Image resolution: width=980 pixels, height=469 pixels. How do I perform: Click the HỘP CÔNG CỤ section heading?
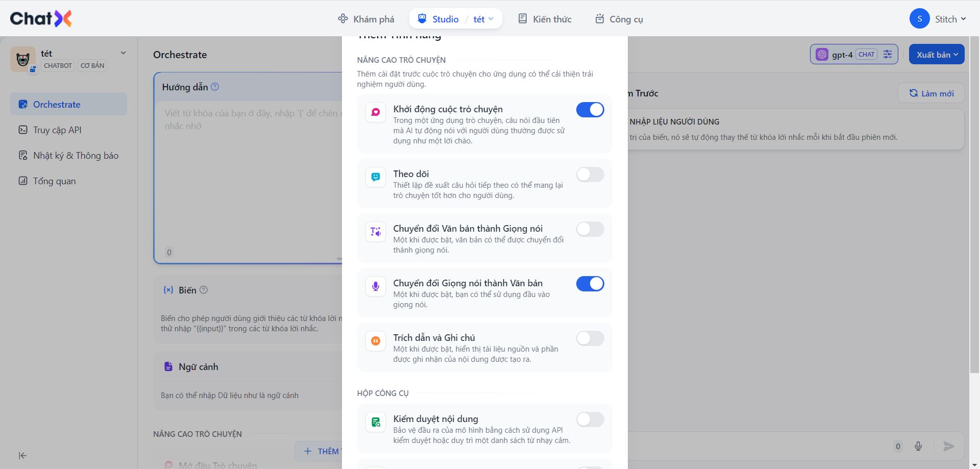pos(383,393)
